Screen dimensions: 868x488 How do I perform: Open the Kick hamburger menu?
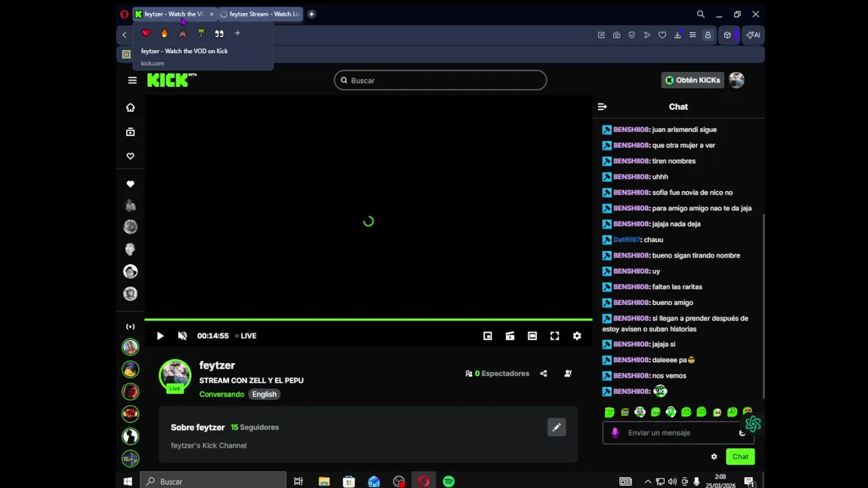point(132,80)
